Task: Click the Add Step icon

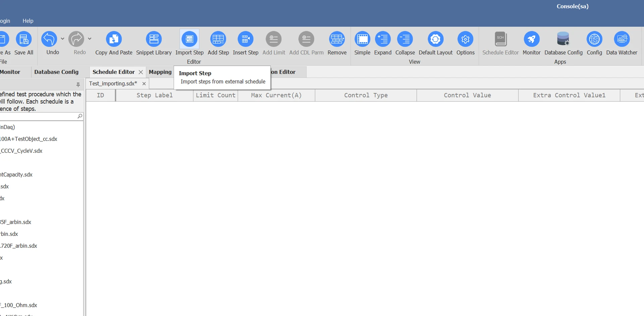Action: [218, 39]
